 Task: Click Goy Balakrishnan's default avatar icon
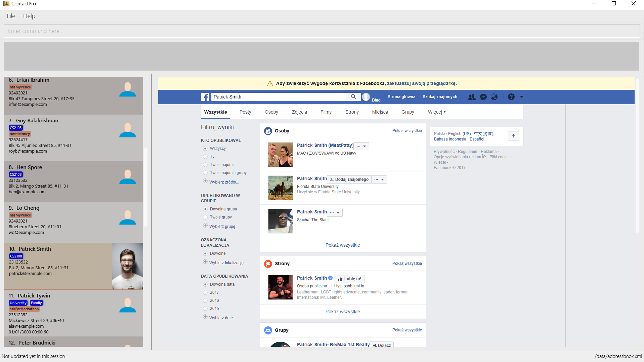[128, 130]
